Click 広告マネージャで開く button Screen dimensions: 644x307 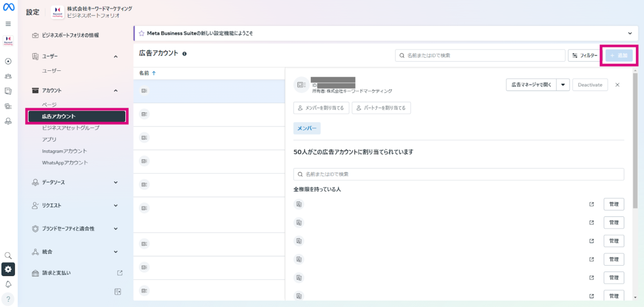(531, 85)
